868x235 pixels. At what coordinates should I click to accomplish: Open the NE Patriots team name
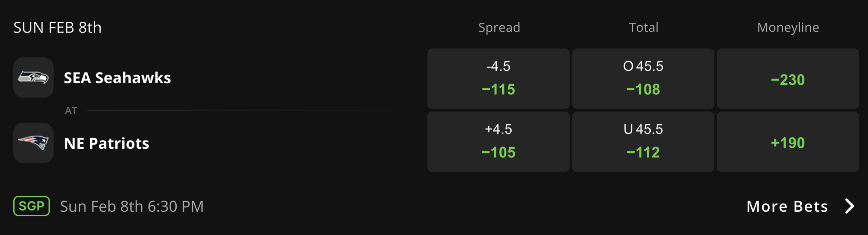click(x=106, y=143)
